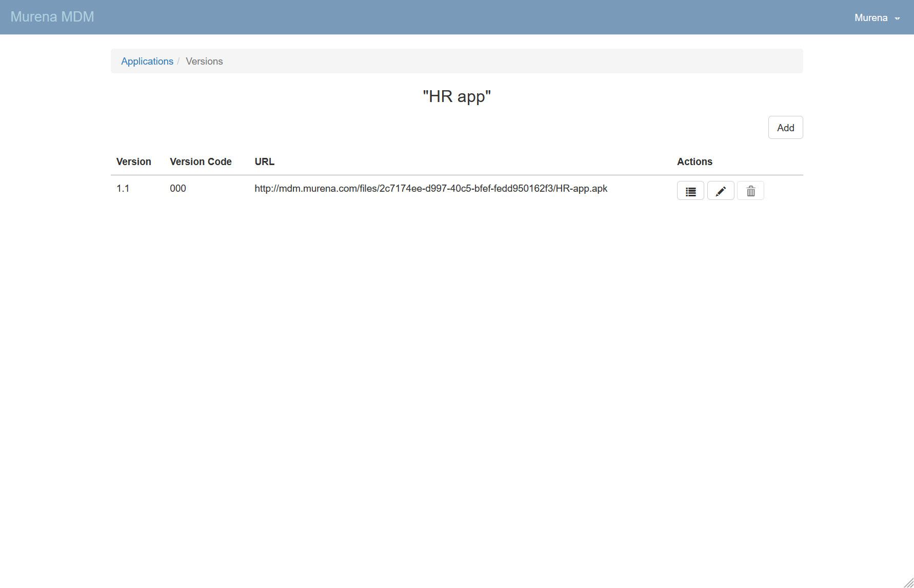Click the version code 000 cell

tap(177, 188)
